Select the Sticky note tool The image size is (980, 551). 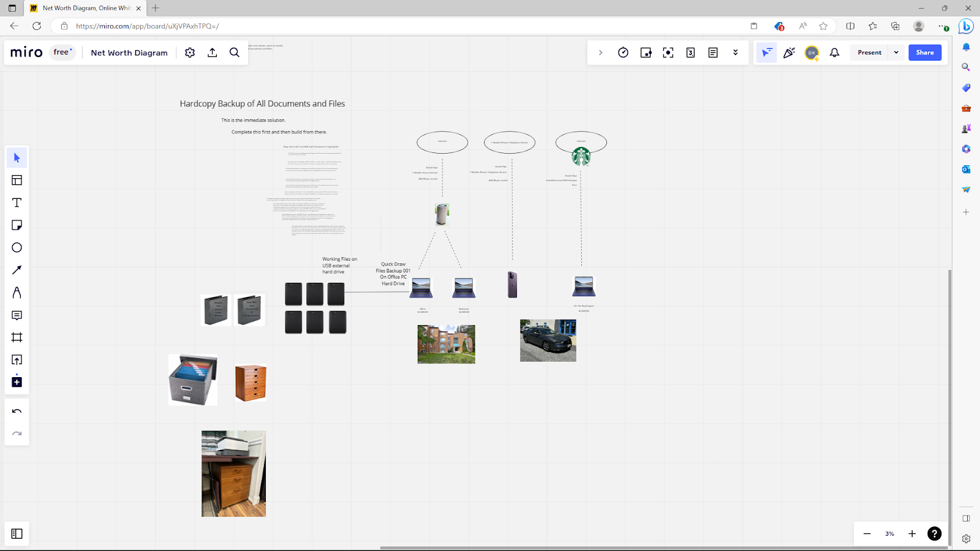[17, 225]
